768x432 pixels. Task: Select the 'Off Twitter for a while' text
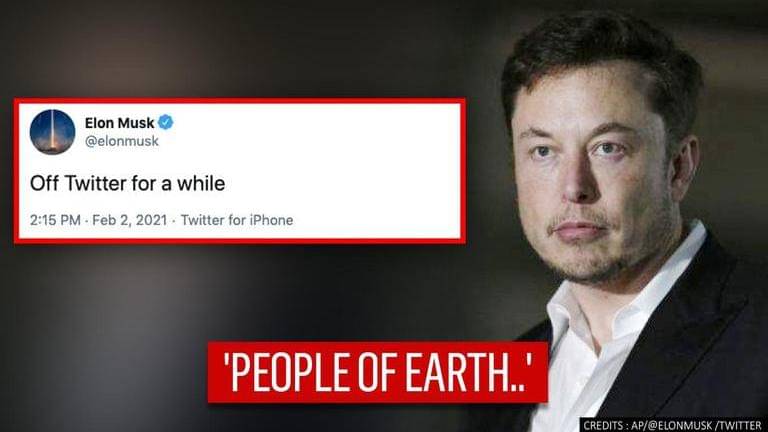[127, 184]
